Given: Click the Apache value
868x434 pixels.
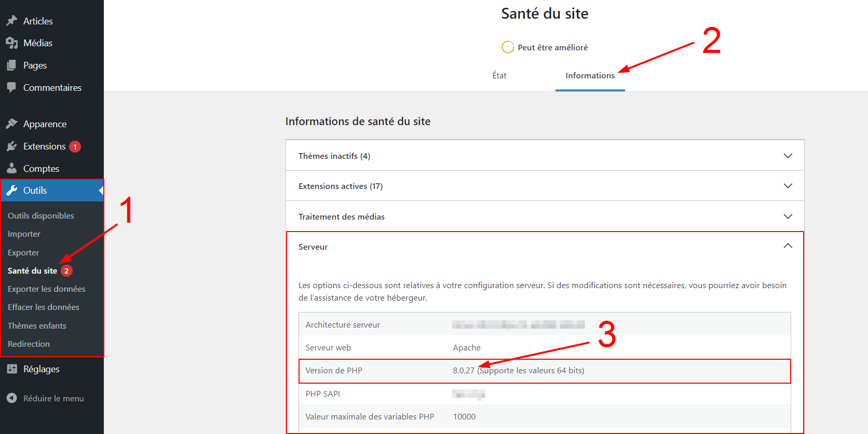Looking at the screenshot, I should coord(467,348).
